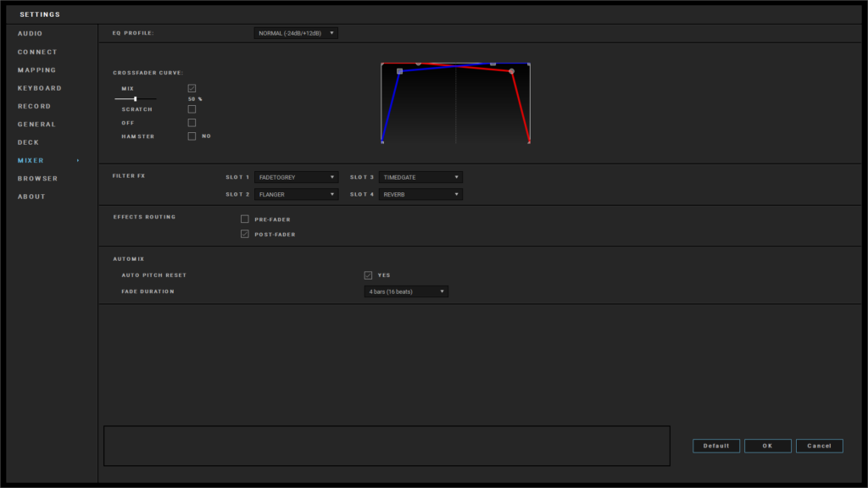Open the Audio settings section
This screenshot has height=488, width=868.
pyautogui.click(x=31, y=34)
